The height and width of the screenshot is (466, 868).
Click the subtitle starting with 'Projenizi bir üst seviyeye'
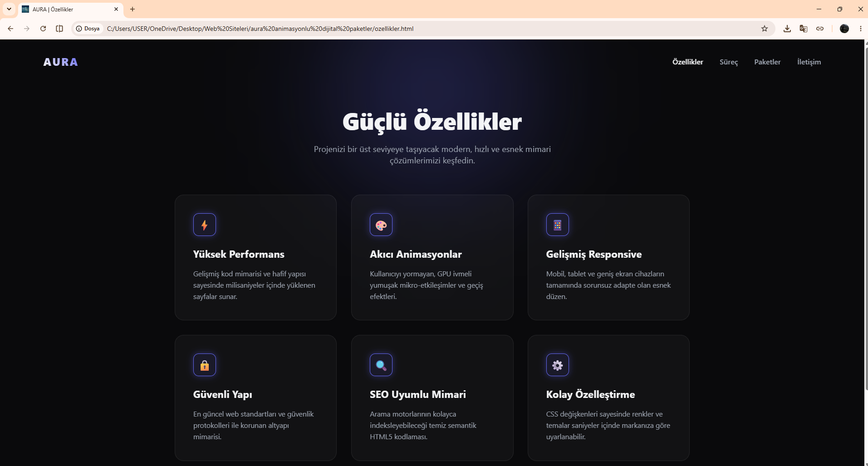coord(432,155)
